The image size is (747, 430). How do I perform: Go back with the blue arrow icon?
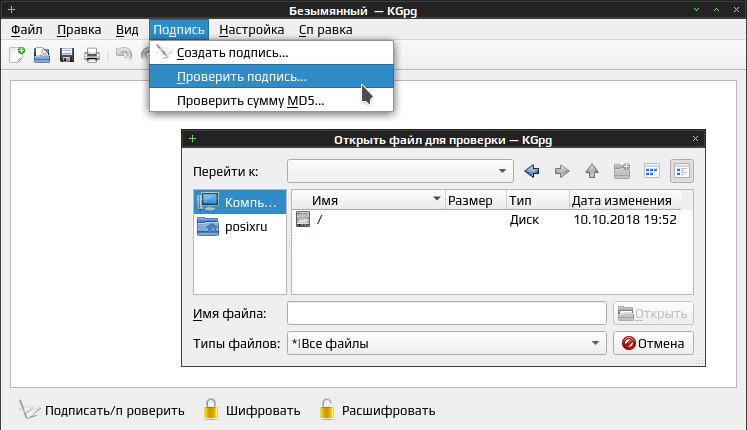532,171
